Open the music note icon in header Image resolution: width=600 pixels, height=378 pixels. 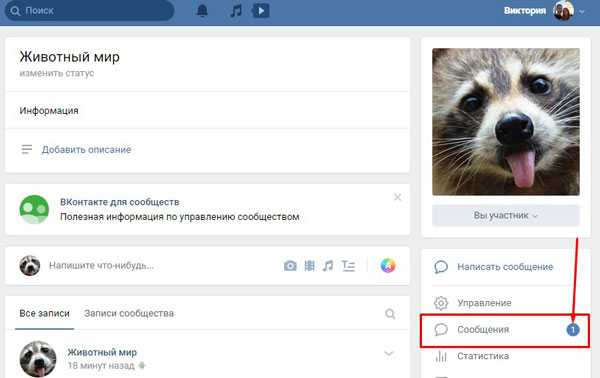236,10
